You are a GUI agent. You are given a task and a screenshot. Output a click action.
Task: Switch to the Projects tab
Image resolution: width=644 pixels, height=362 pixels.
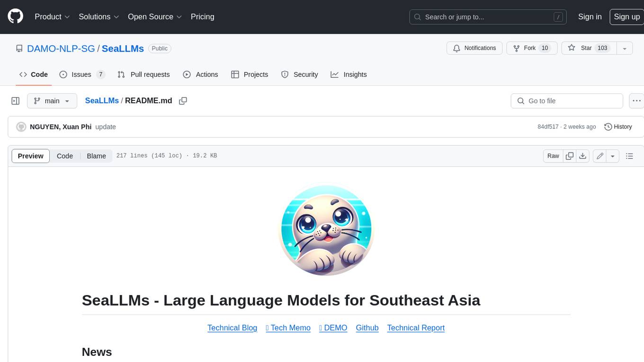click(x=250, y=74)
